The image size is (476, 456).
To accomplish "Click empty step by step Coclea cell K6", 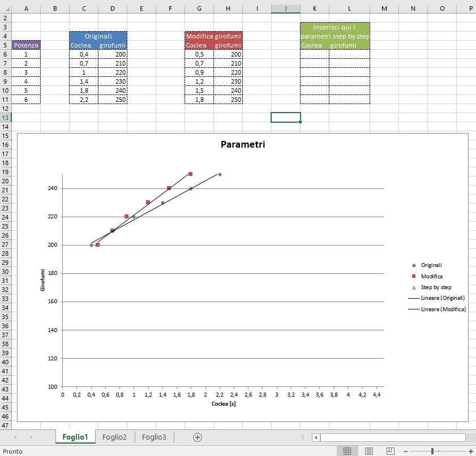I will (315, 54).
